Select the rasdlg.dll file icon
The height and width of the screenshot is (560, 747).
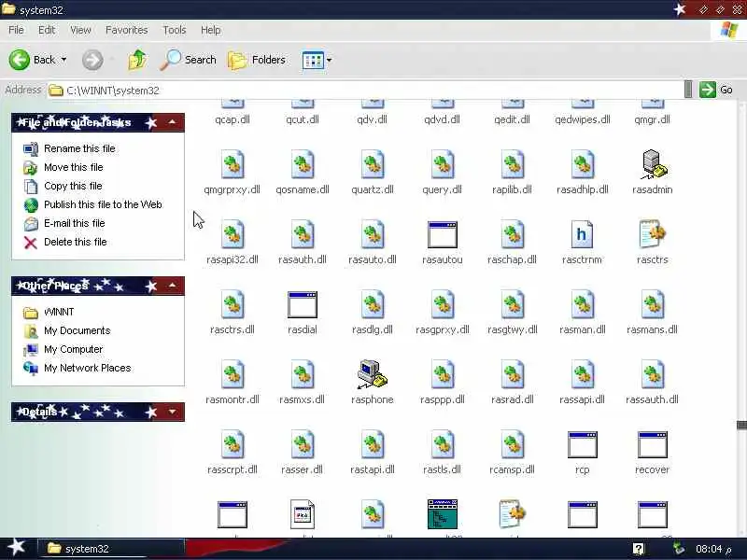pos(372,304)
